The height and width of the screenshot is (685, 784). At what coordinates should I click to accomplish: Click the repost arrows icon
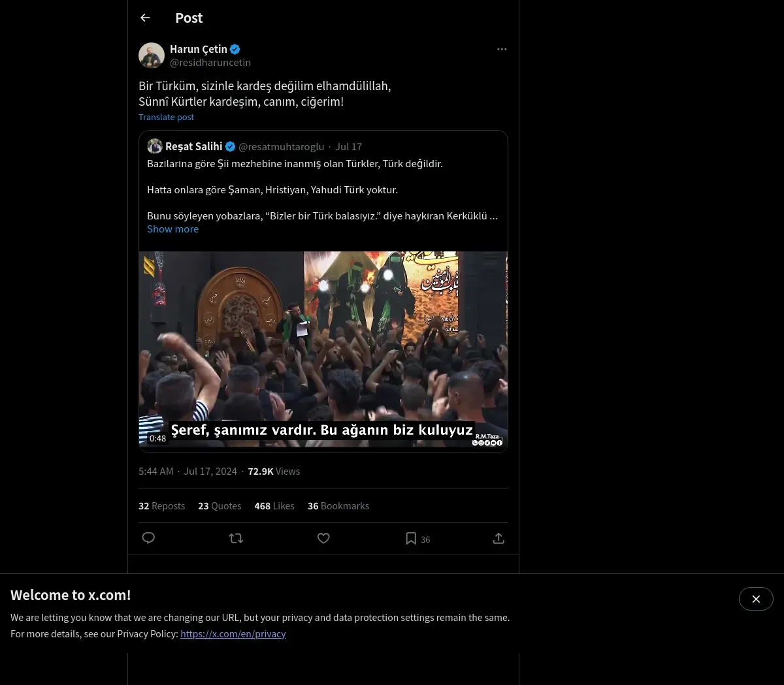(x=236, y=538)
